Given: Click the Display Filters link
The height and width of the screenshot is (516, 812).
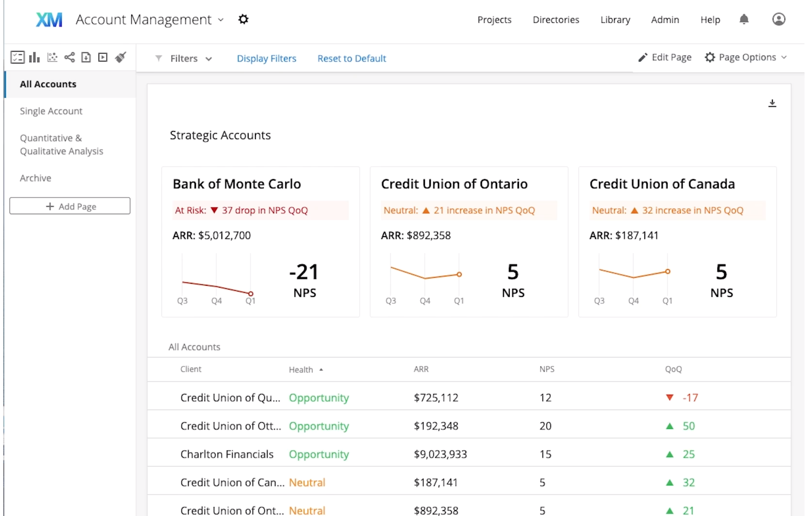Looking at the screenshot, I should 266,59.
